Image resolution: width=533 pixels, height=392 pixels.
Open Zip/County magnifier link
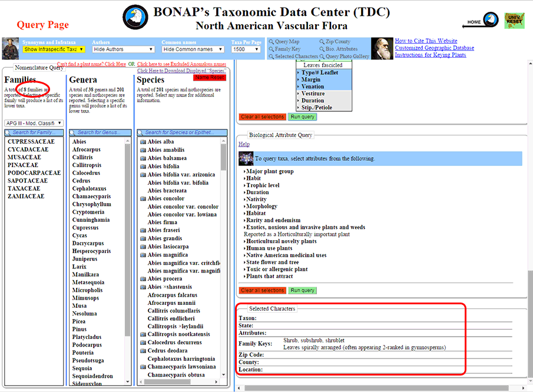point(335,41)
